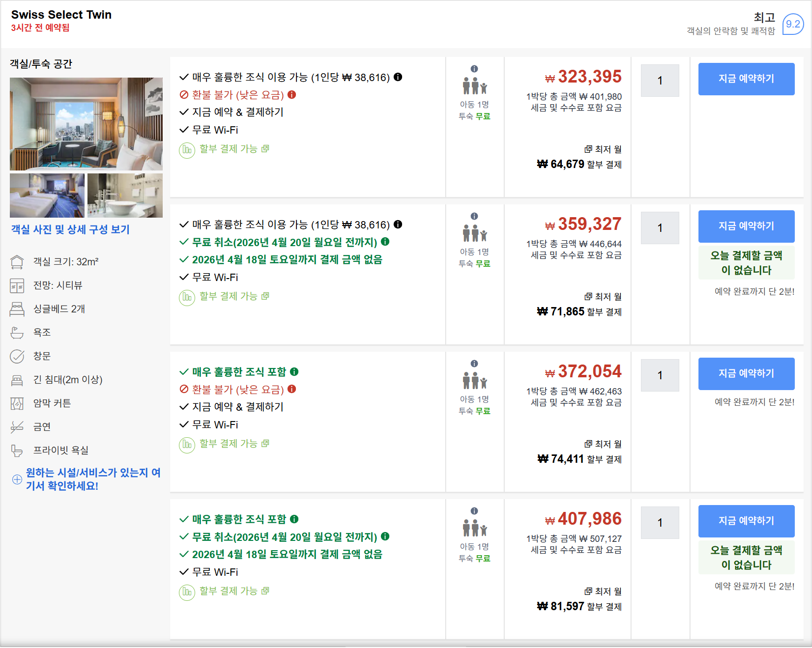The image size is (812, 648).
Task: Click ₩ 64,679 monthly installment amount
Action: 560,164
